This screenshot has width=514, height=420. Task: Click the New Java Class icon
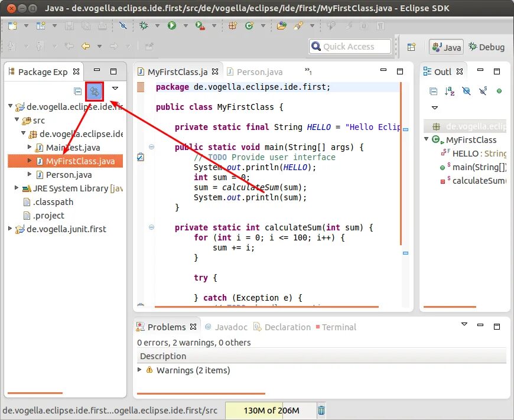(249, 25)
